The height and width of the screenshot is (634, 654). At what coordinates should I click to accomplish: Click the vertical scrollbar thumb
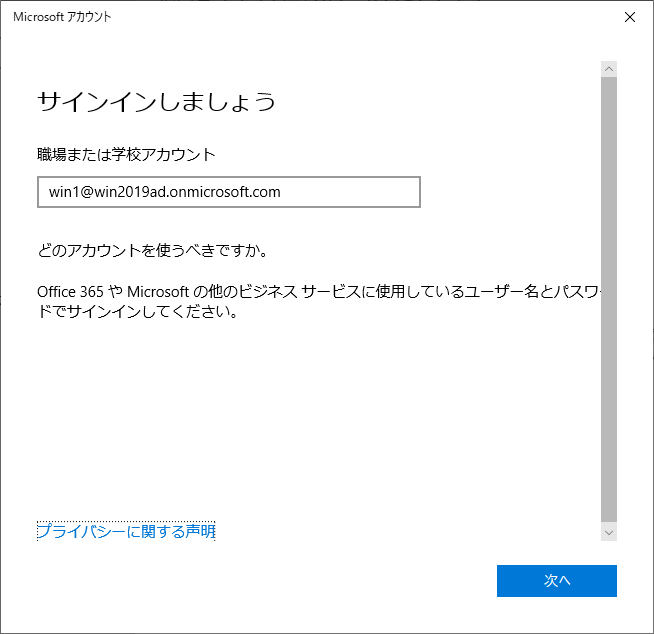click(609, 299)
